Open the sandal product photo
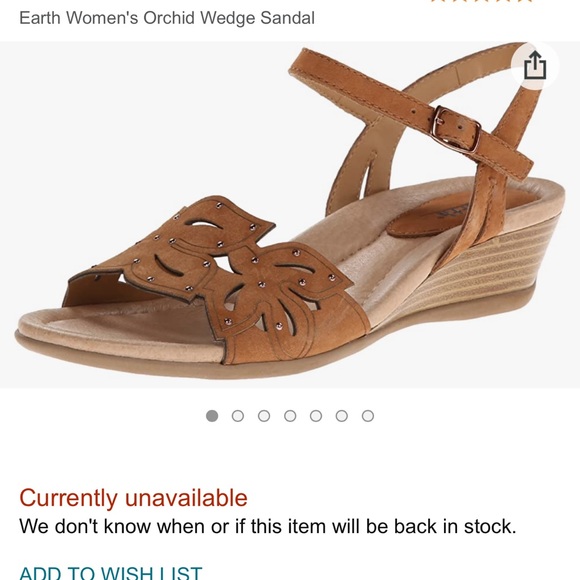 point(290,215)
